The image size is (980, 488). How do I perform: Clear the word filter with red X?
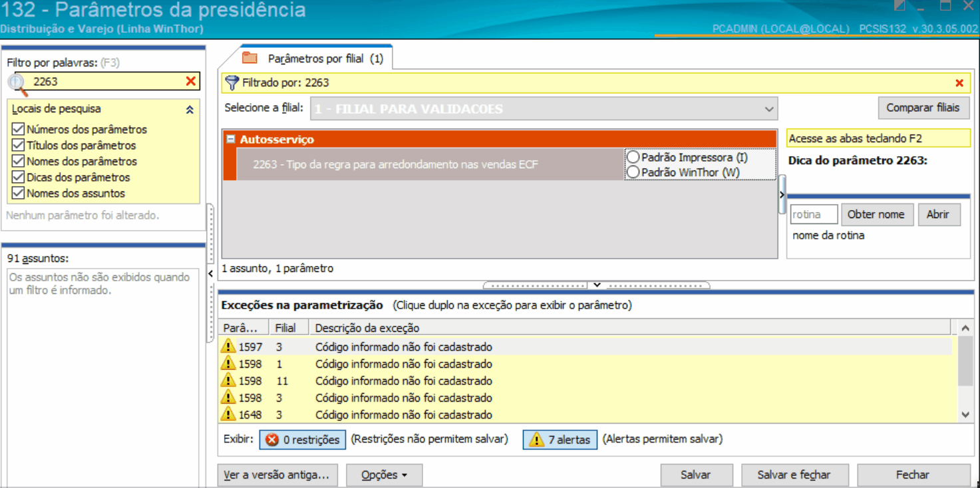pyautogui.click(x=191, y=81)
